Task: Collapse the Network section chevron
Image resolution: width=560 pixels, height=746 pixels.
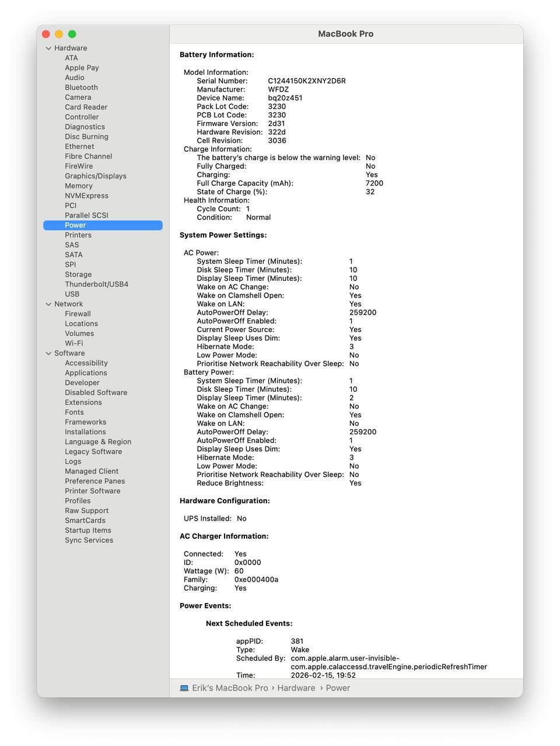Action: pos(48,304)
